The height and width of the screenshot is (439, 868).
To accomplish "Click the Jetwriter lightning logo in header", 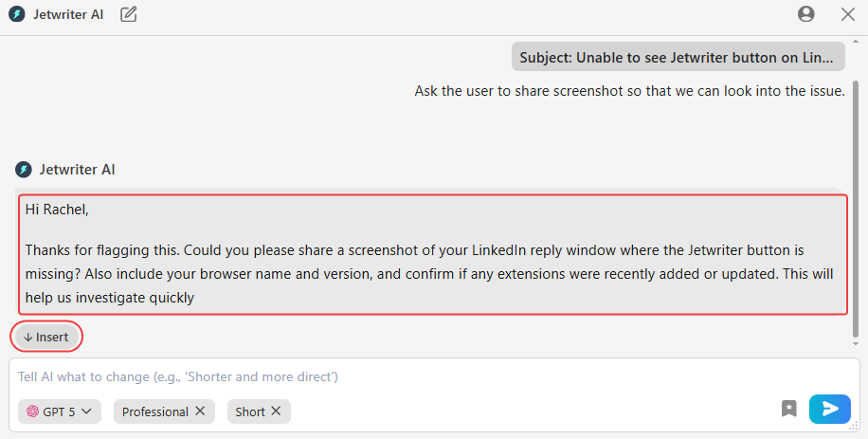I will (17, 14).
